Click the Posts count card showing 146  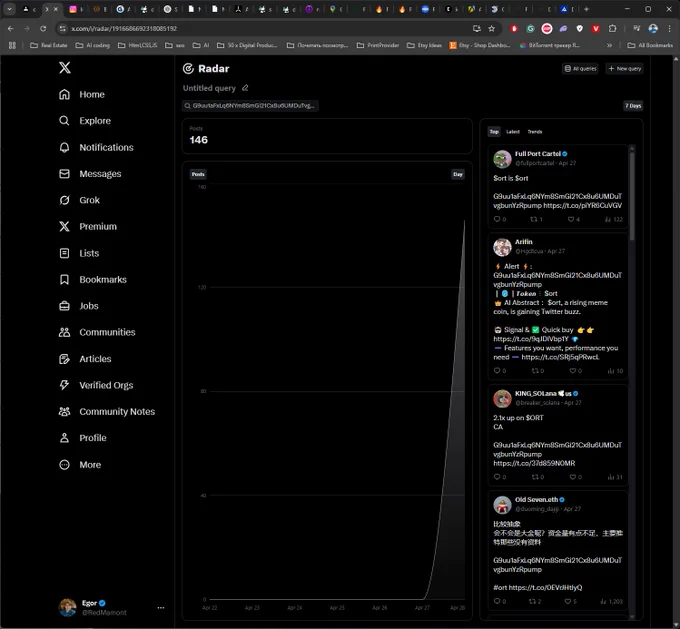pos(327,136)
